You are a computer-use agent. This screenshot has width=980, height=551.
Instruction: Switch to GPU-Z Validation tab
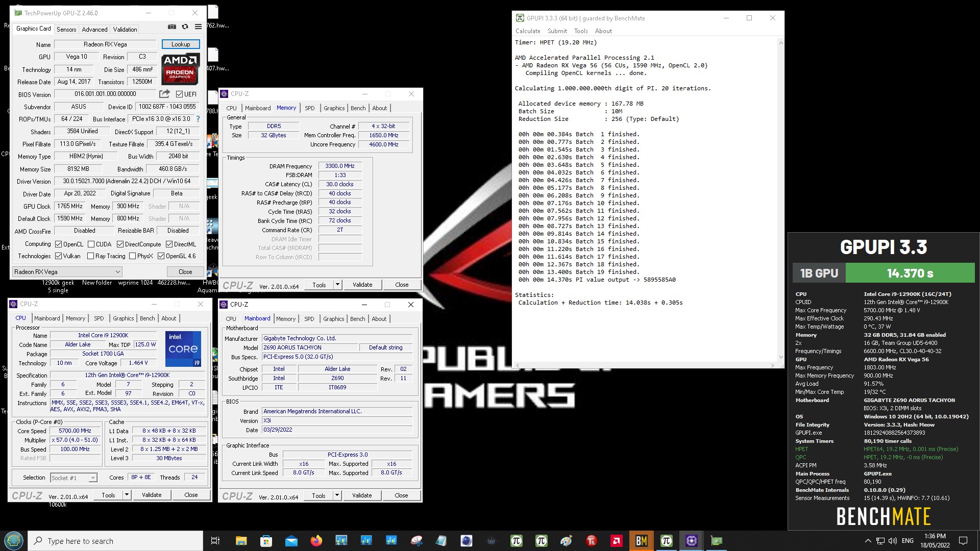click(x=125, y=30)
